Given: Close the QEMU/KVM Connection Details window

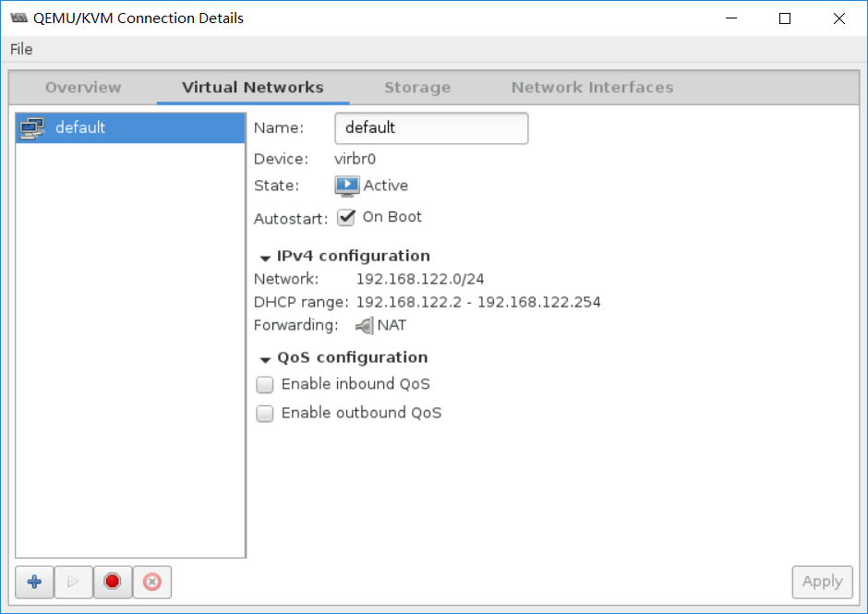Looking at the screenshot, I should coord(838,18).
